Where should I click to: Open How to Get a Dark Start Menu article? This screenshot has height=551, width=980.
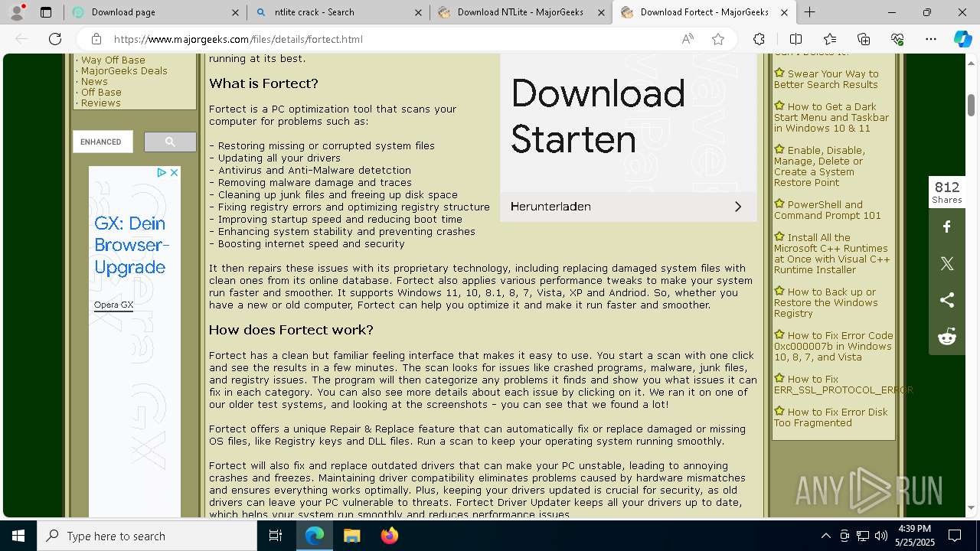831,118
